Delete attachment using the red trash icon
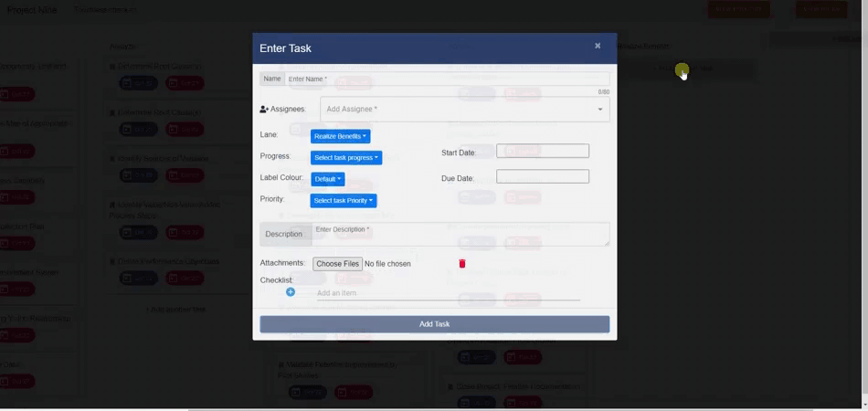The image size is (868, 411). point(461,264)
